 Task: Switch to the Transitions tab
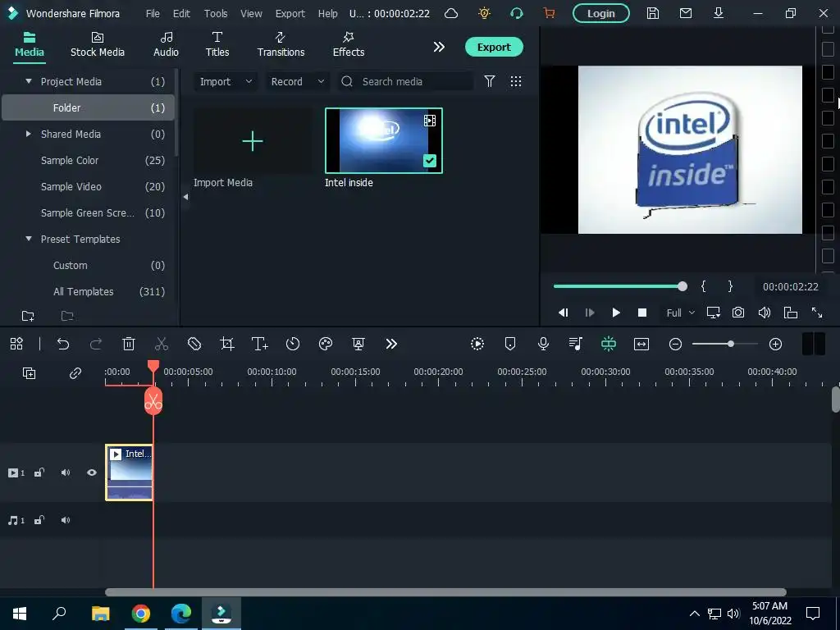point(281,45)
